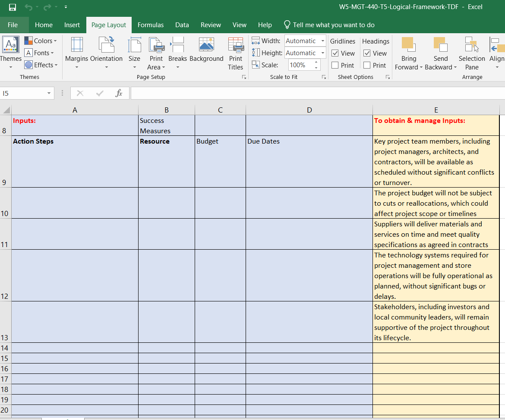
Task: Open the Orientation options
Action: tap(106, 52)
